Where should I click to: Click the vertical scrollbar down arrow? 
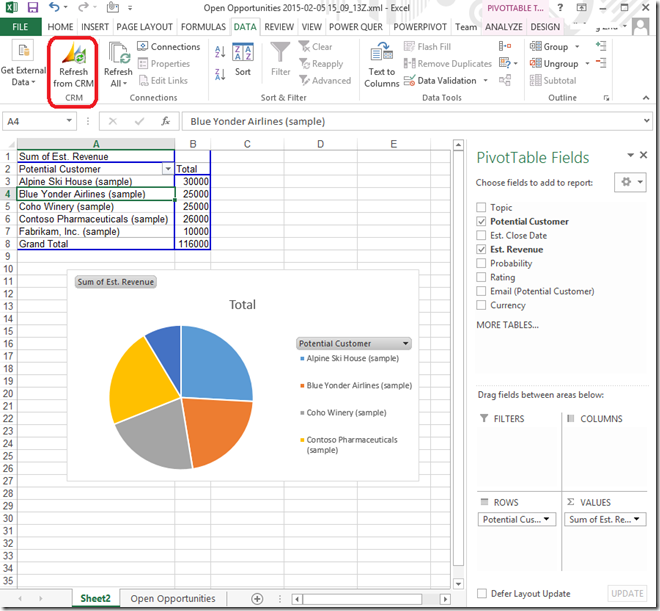point(458,584)
